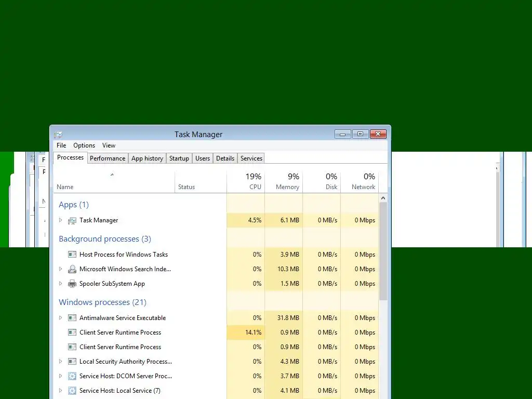Sort by the Disk column header
Screen dimensions: 532x399
tap(322, 182)
